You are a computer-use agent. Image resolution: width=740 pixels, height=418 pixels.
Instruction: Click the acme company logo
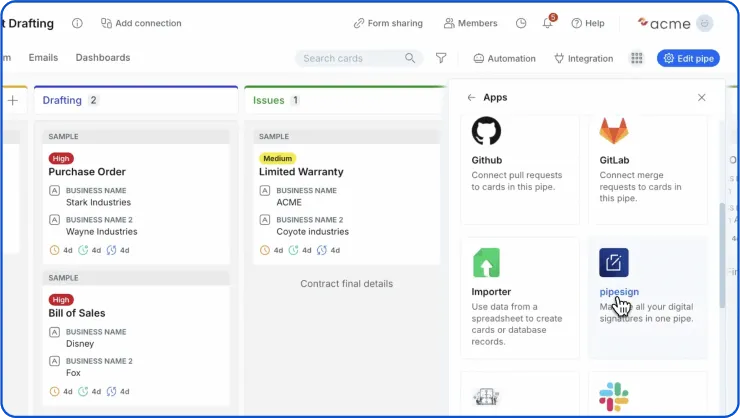pos(664,23)
